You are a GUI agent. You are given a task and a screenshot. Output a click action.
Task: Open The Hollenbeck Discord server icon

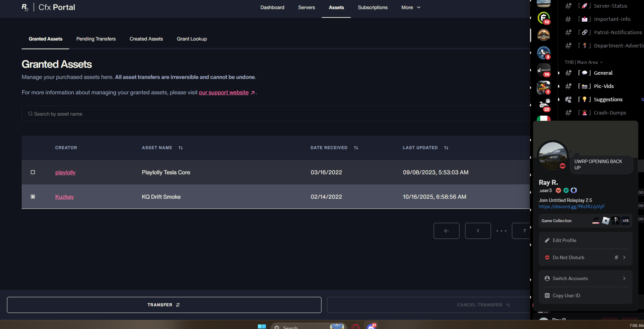tap(543, 35)
